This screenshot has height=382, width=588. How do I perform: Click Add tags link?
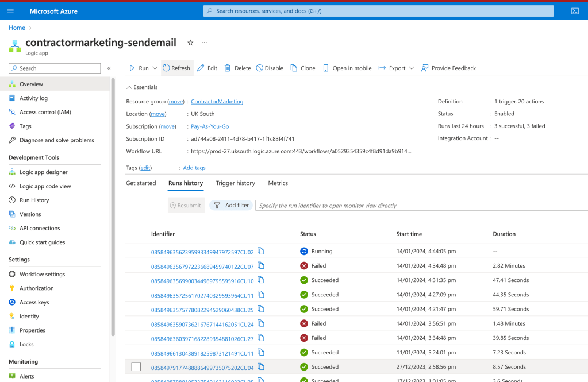pos(194,168)
